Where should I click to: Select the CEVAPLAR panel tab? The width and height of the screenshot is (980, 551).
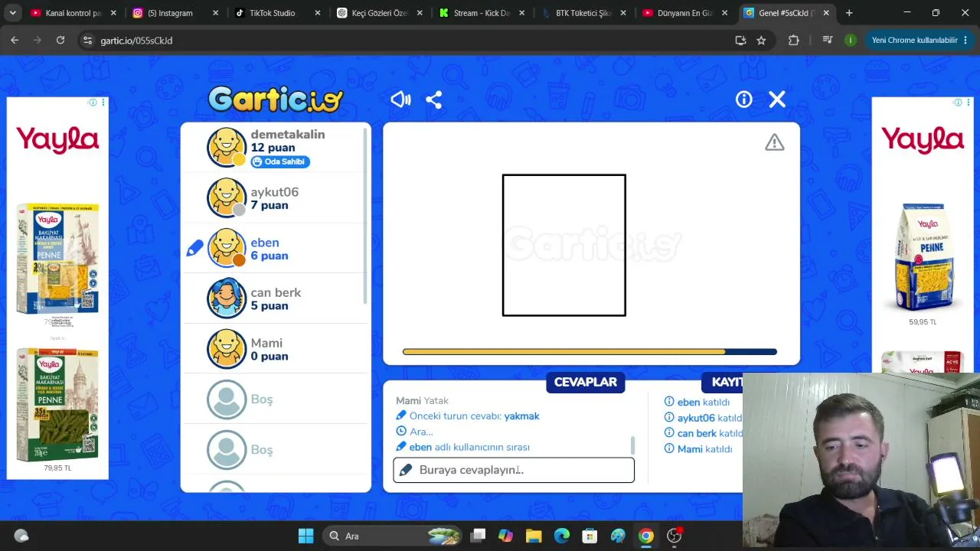coord(586,382)
